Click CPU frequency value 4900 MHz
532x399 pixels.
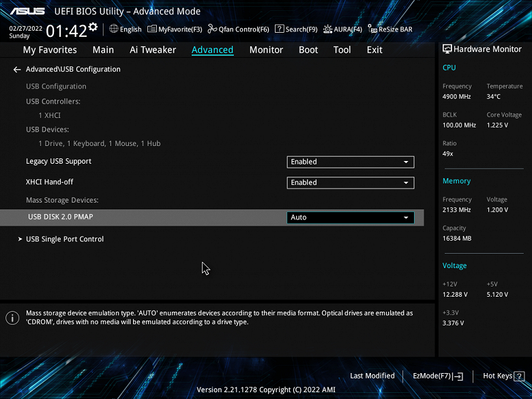[456, 97]
